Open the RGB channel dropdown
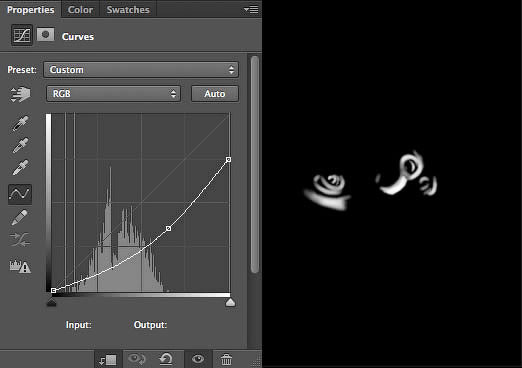 [113, 94]
